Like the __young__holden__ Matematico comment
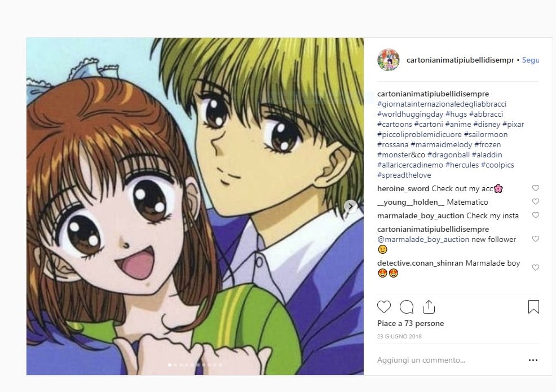The image size is (556, 392). [x=536, y=201]
